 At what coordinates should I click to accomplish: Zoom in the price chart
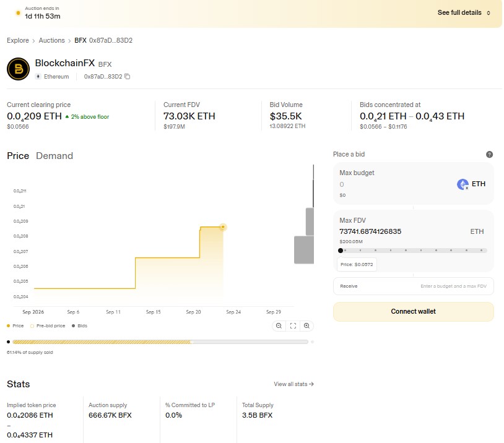tap(306, 325)
